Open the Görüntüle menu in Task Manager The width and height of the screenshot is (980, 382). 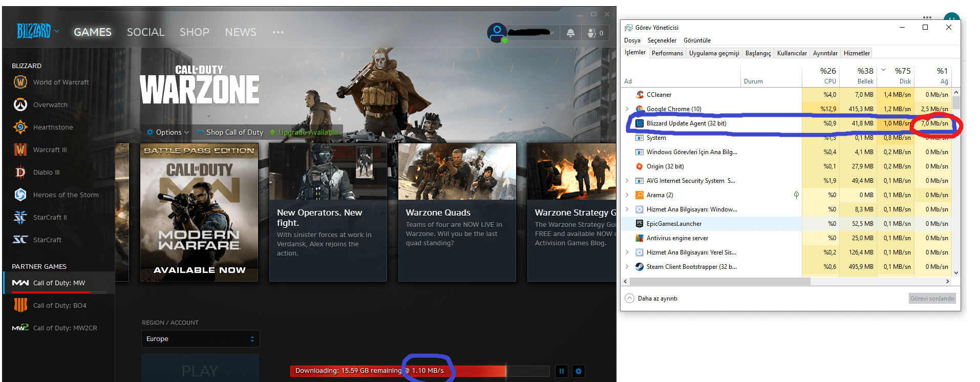tap(697, 40)
